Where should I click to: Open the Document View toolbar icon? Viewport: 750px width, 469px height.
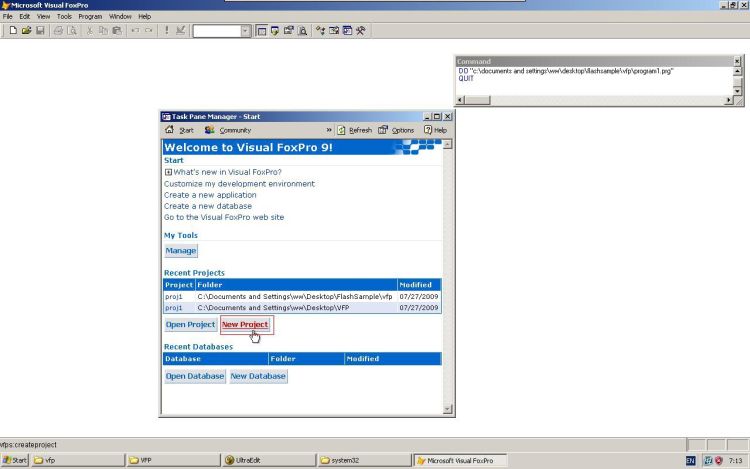[302, 31]
